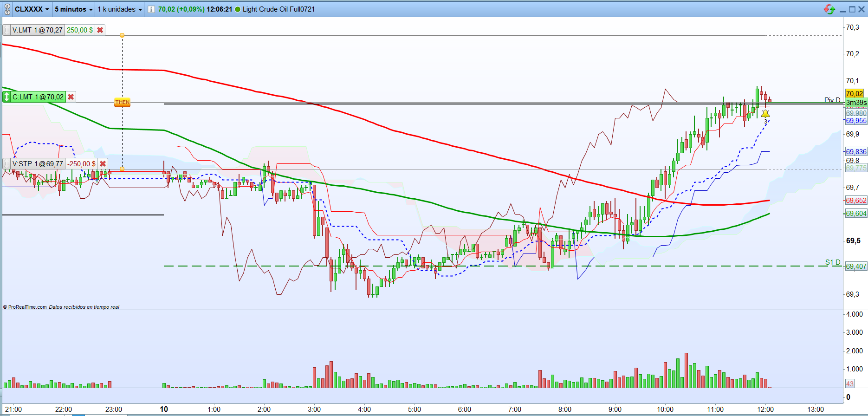Click the 250,00 $ profit label
868x416 pixels.
[80, 30]
